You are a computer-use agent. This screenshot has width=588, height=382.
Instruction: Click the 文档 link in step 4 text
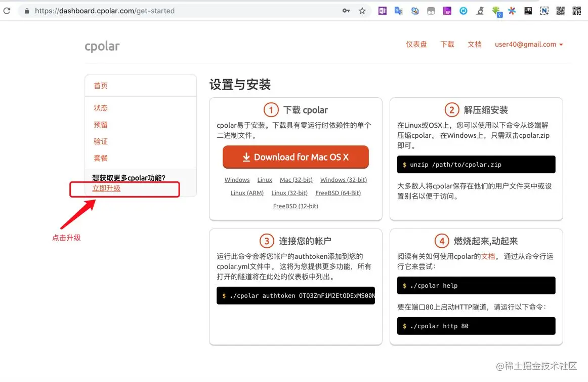488,256
